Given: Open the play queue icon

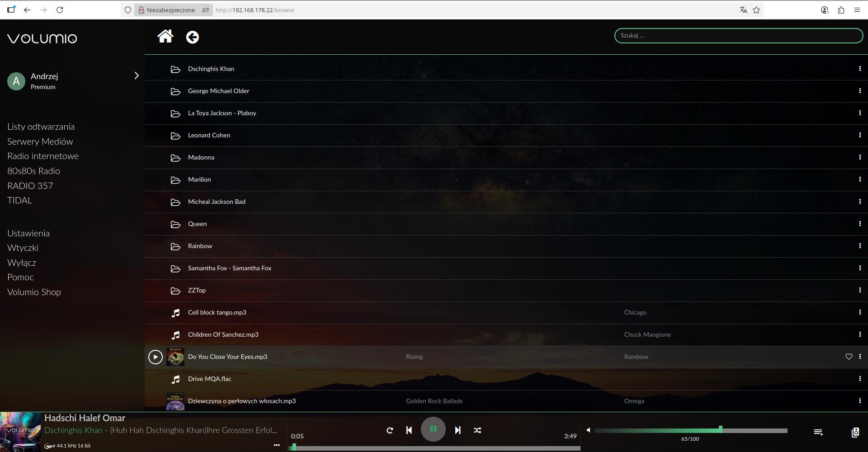Looking at the screenshot, I should (x=818, y=433).
